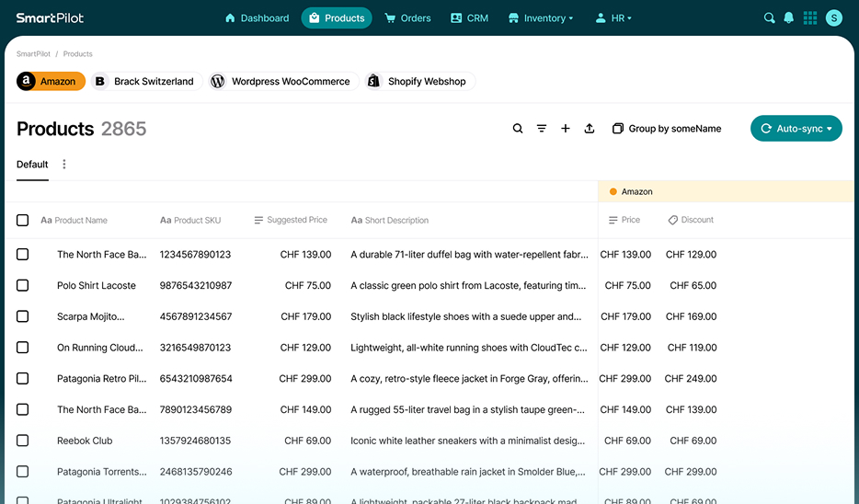Open the Auto-sync dropdown button
The image size is (859, 504).
(x=796, y=128)
